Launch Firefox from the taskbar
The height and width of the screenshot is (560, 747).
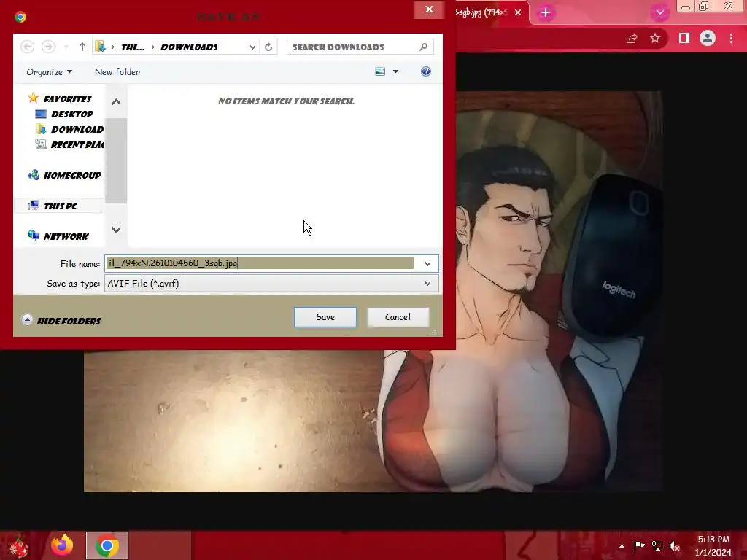(62, 545)
